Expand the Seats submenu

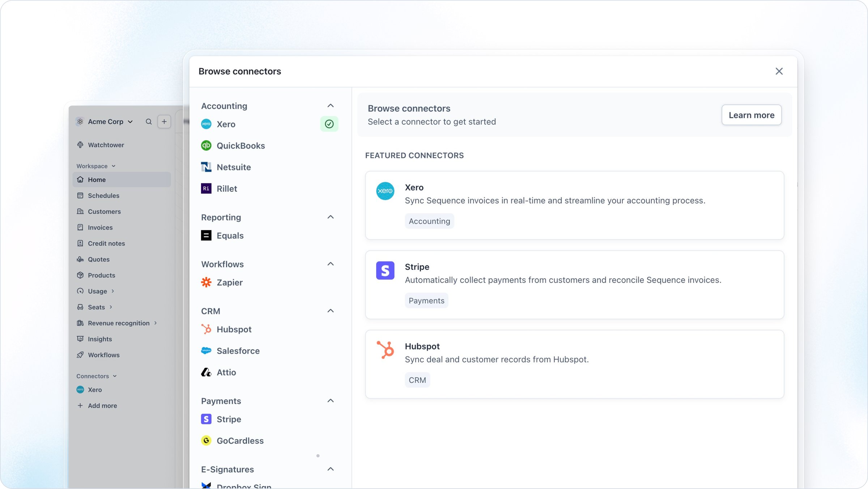[x=111, y=307]
